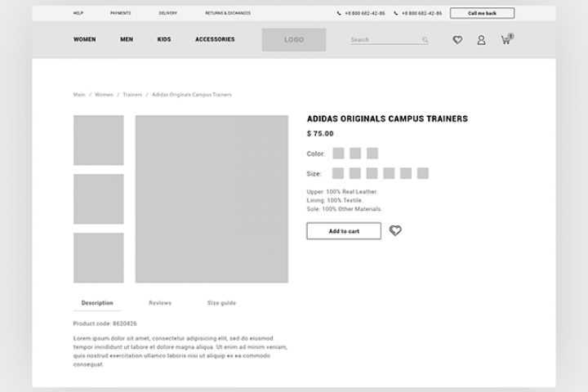Open the Men menu category
This screenshot has width=588, height=392.
pyautogui.click(x=127, y=39)
